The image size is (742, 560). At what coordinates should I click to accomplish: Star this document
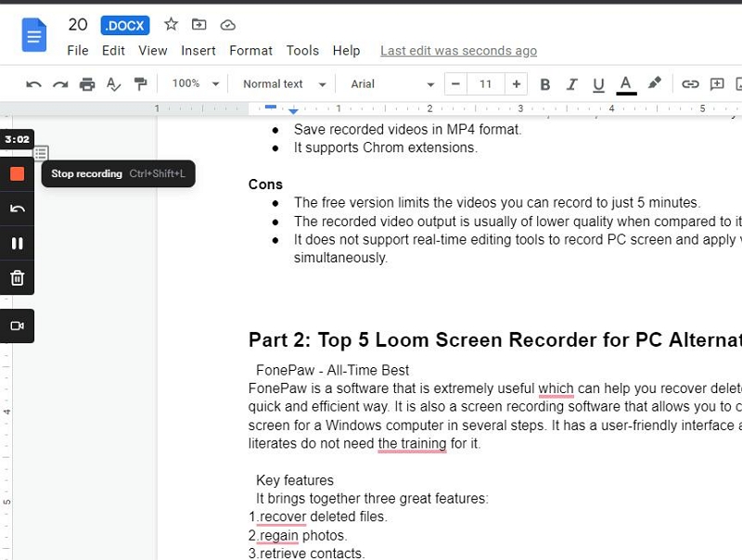171,24
